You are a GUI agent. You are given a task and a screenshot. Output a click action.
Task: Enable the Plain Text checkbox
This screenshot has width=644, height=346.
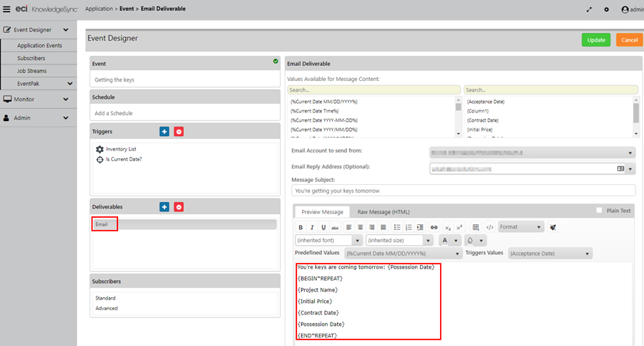[599, 210]
